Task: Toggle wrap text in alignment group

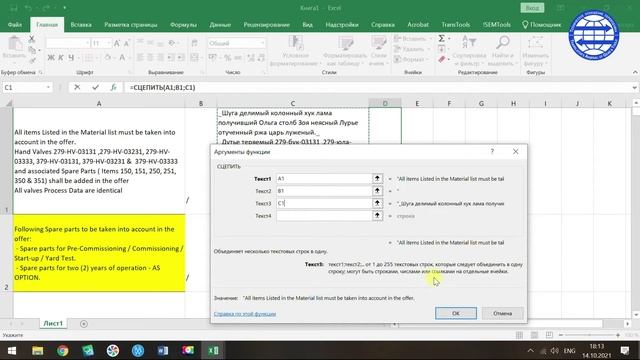Action: 194,43
